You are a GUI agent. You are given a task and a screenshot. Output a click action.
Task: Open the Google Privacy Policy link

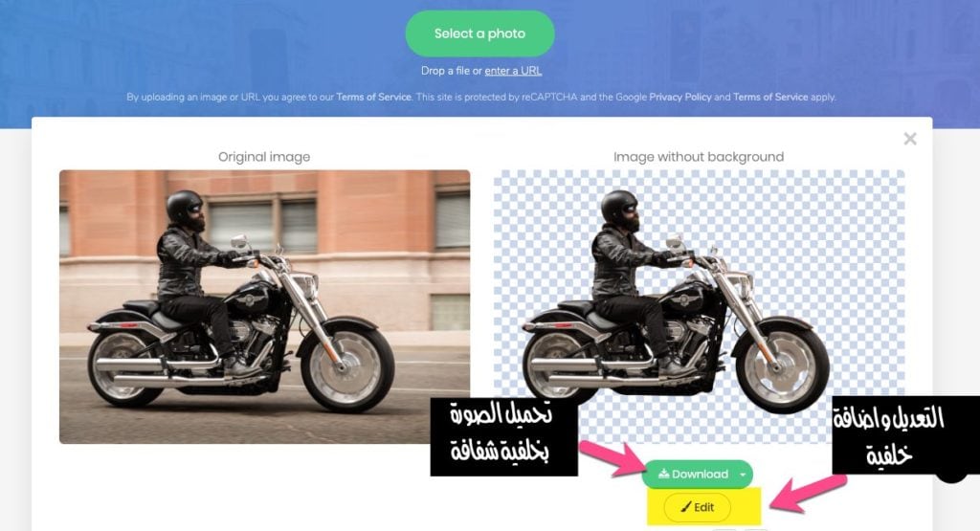click(x=680, y=97)
